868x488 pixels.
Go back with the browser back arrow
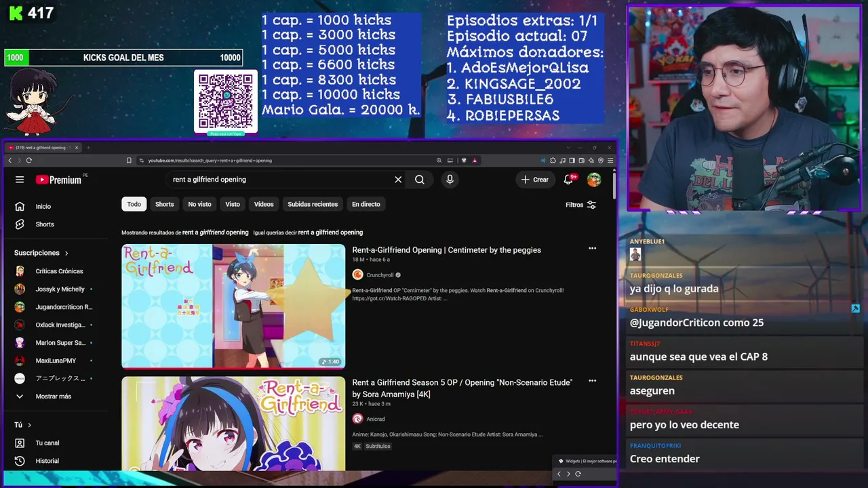(x=10, y=161)
